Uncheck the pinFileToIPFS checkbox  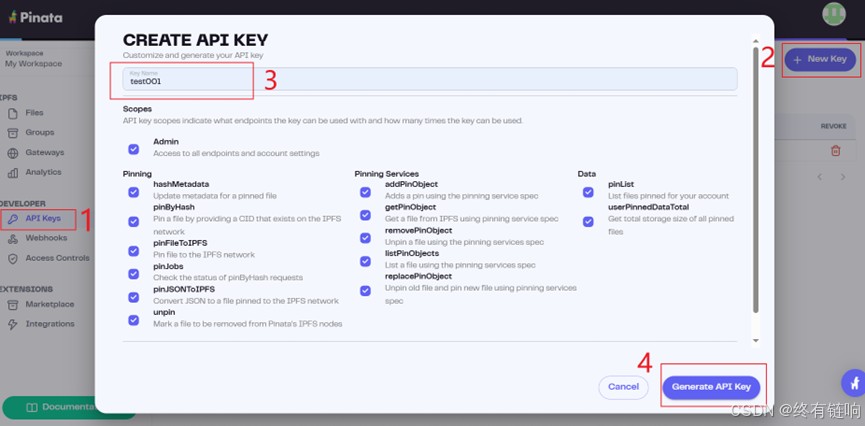(134, 250)
